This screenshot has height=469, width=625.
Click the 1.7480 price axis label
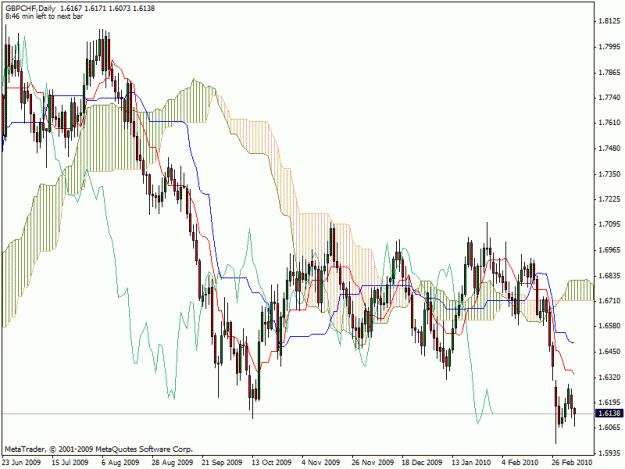tap(610, 148)
